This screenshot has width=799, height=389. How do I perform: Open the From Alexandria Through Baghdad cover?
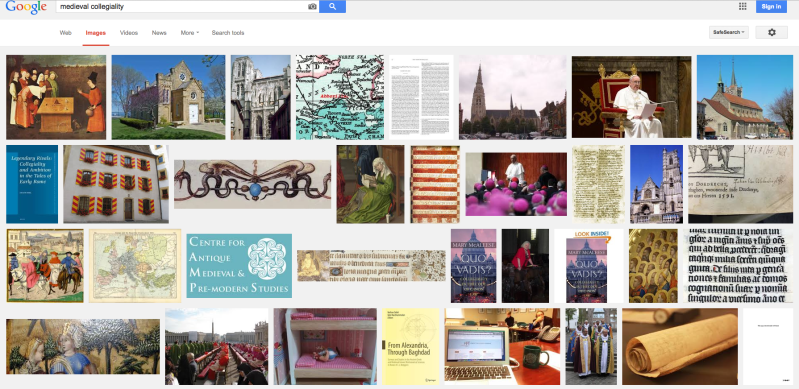411,346
